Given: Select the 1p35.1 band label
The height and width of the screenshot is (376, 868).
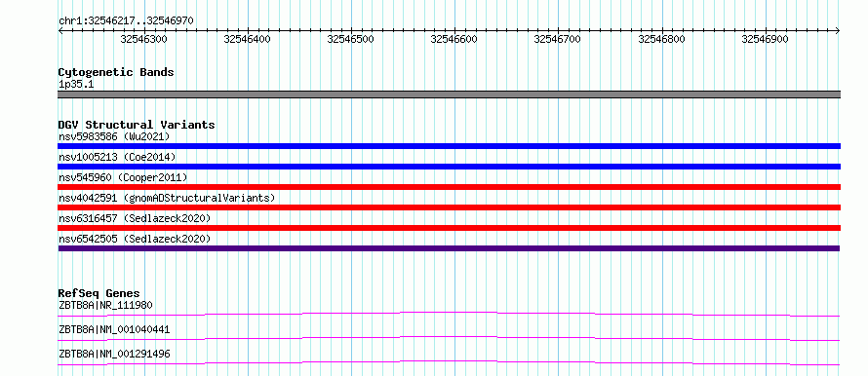Looking at the screenshot, I should click(x=75, y=85).
